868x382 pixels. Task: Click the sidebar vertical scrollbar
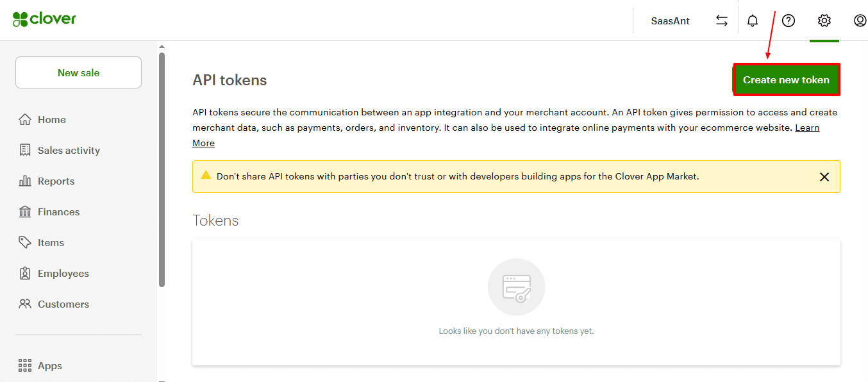[162, 170]
